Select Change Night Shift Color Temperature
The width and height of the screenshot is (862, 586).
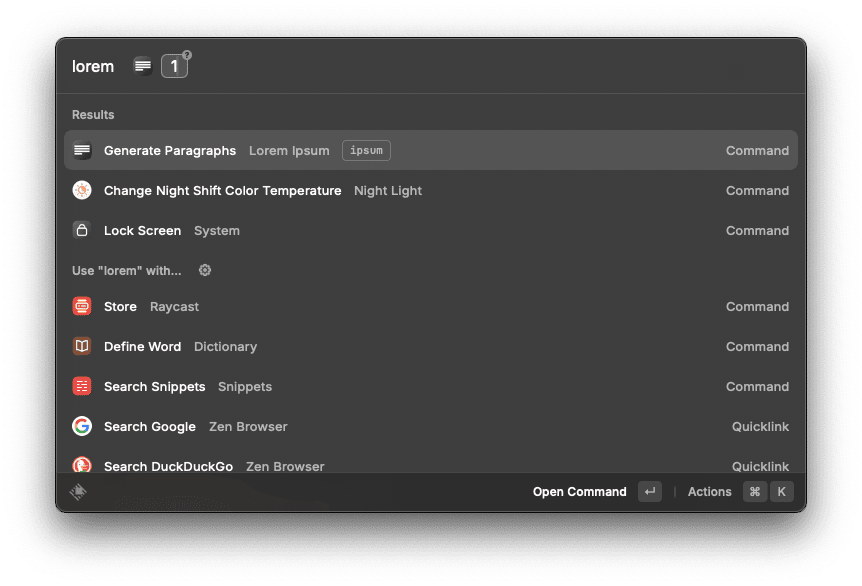click(x=431, y=191)
